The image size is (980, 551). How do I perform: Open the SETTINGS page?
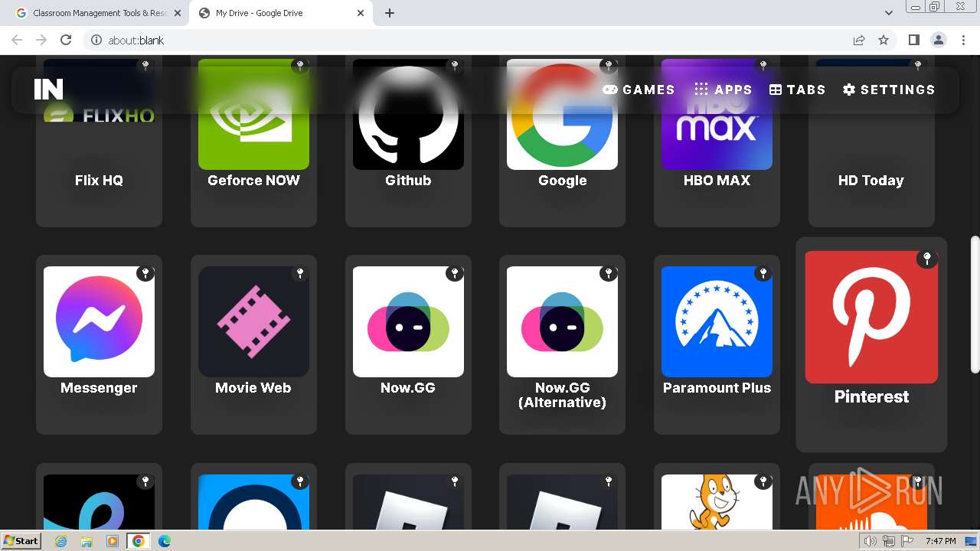point(889,90)
